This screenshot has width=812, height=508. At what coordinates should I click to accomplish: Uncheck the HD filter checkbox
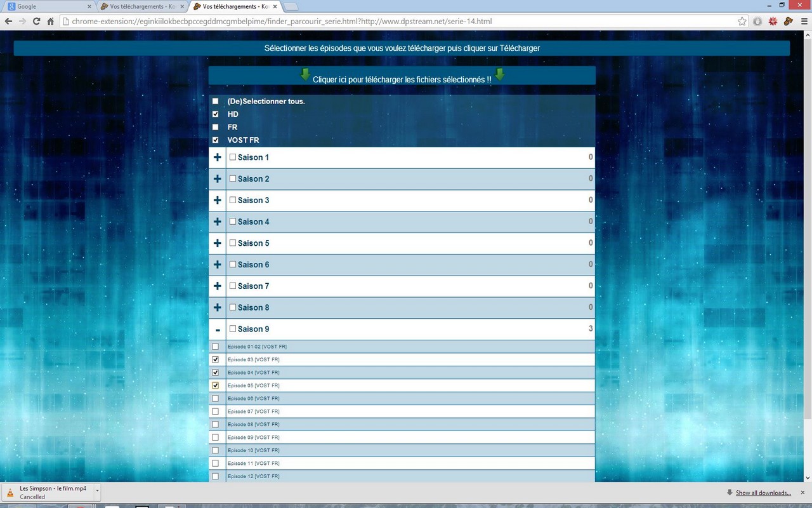click(x=215, y=114)
